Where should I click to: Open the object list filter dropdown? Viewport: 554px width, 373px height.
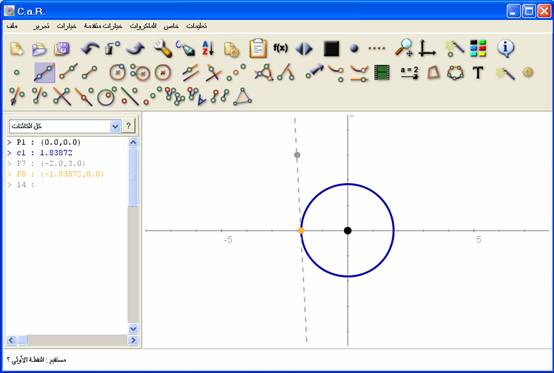(x=65, y=126)
